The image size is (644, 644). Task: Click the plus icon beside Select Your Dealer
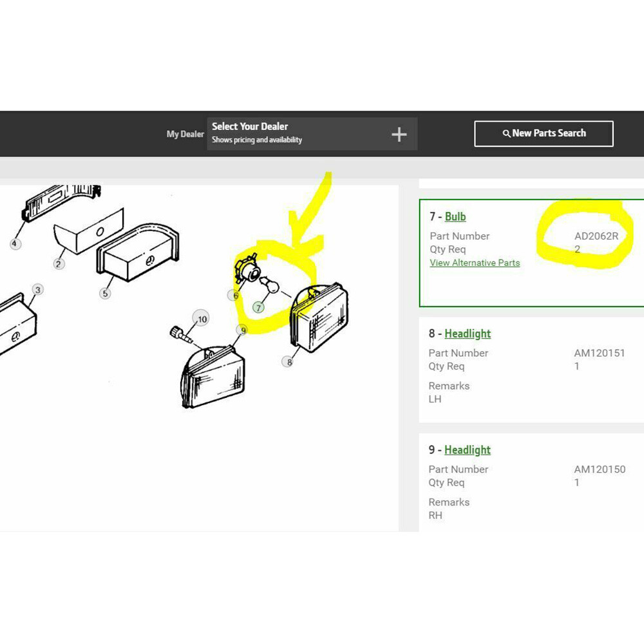tap(399, 135)
